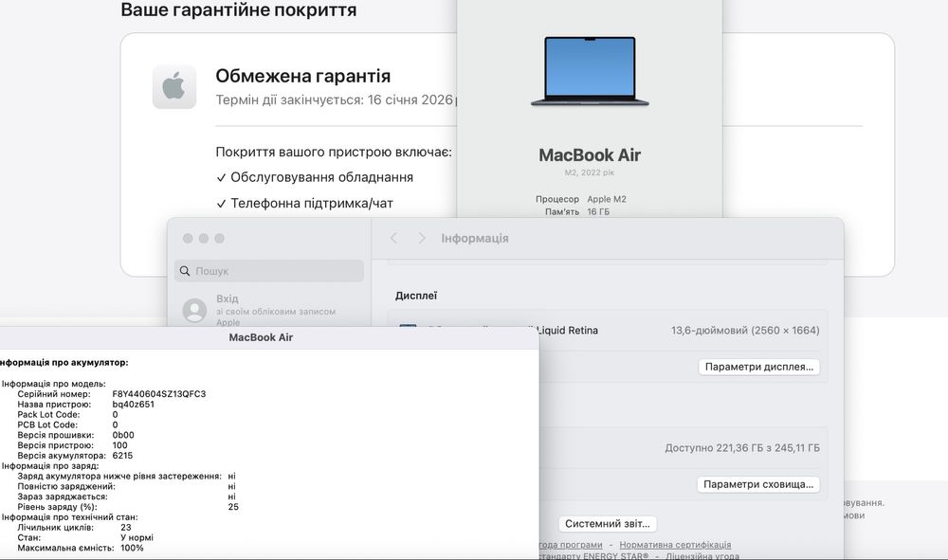Select Версія прошивки value 0b00
948x560 pixels.
pos(123,435)
